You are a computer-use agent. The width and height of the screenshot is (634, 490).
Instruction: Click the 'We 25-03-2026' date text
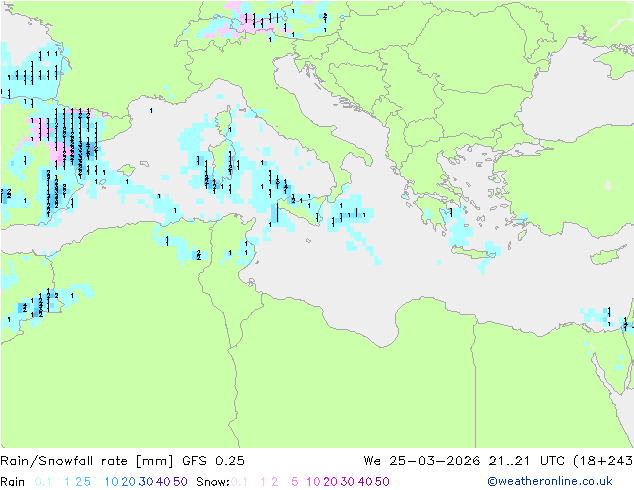pyautogui.click(x=422, y=461)
